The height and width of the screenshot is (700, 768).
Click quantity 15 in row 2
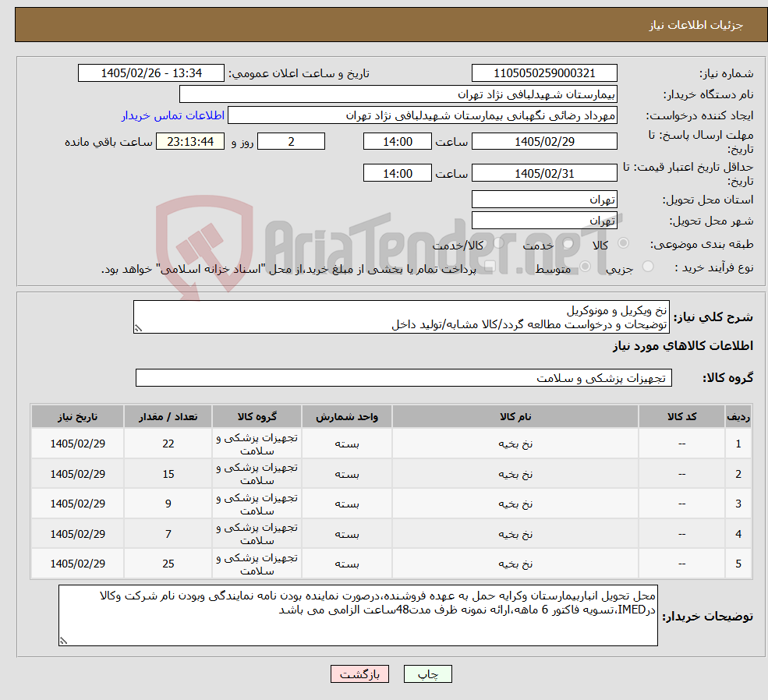tap(168, 475)
